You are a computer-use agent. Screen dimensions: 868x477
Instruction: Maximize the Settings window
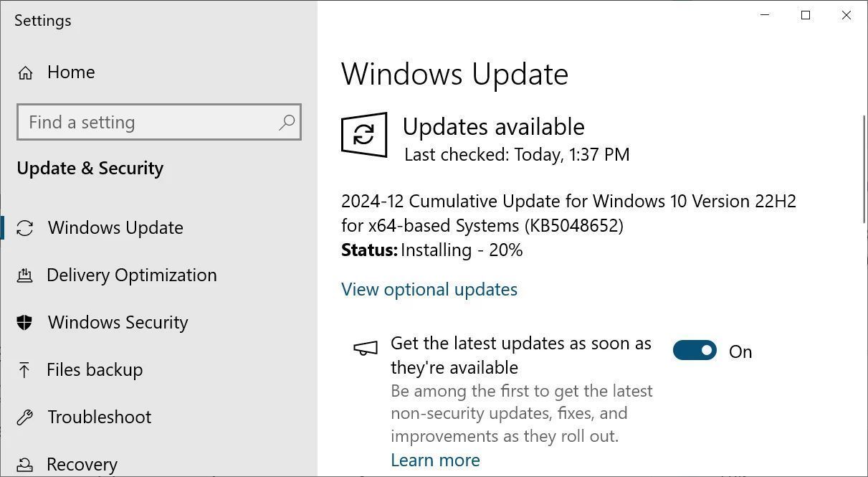point(806,15)
